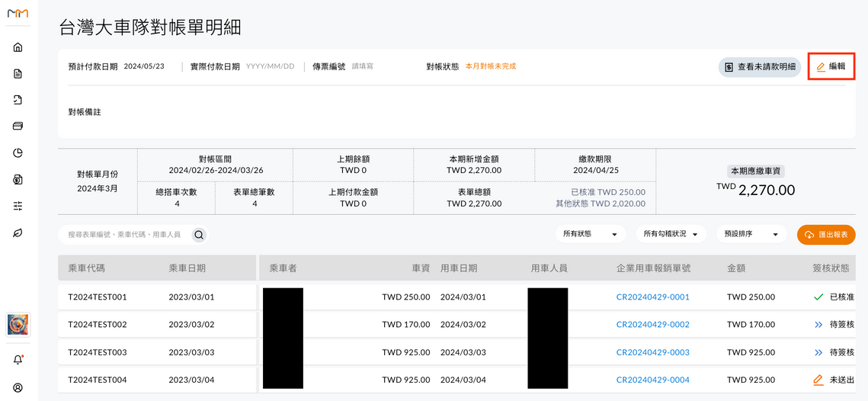
Task: Open the home icon in sidebar
Action: tap(18, 47)
